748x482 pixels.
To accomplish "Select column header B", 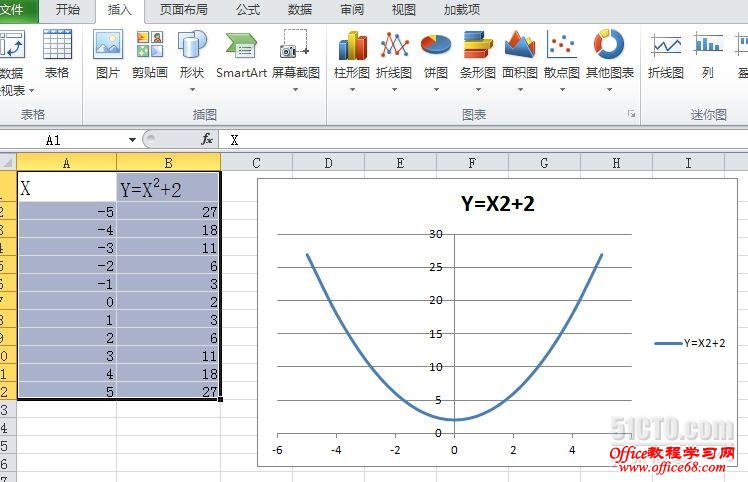I will click(168, 163).
